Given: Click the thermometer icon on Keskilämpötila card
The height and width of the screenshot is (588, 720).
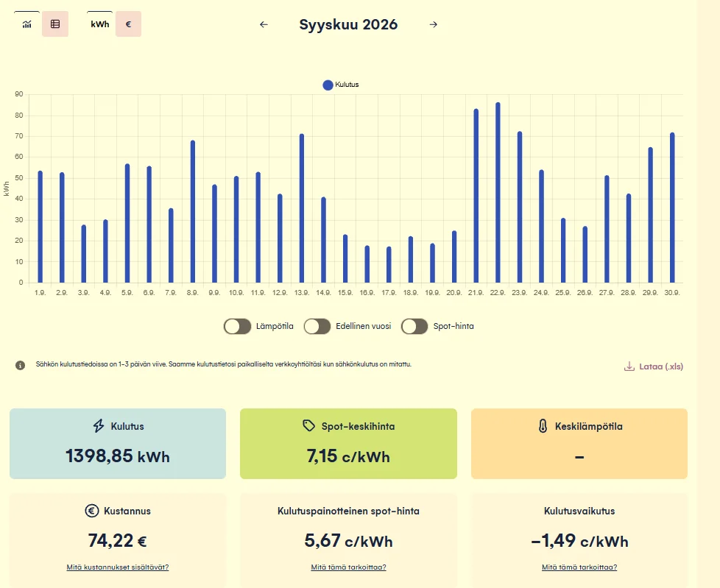Looking at the screenshot, I should pyautogui.click(x=543, y=426).
